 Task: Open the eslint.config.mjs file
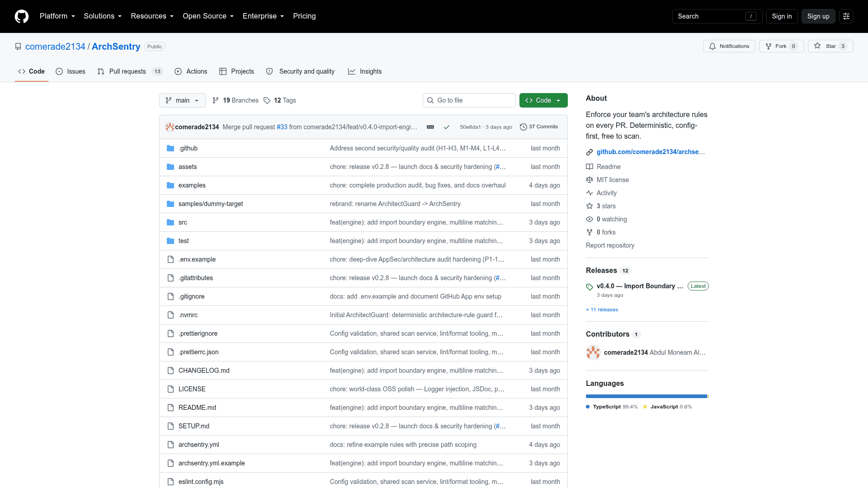click(201, 482)
